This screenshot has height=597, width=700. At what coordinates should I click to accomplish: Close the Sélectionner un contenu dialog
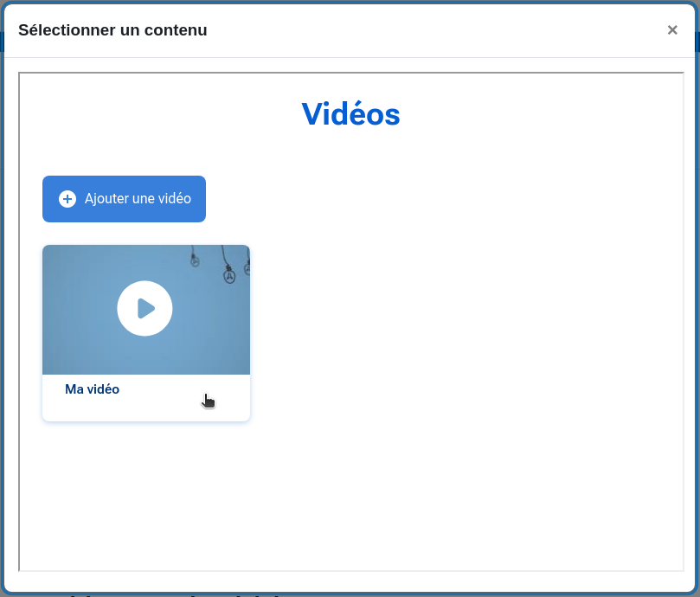(672, 30)
